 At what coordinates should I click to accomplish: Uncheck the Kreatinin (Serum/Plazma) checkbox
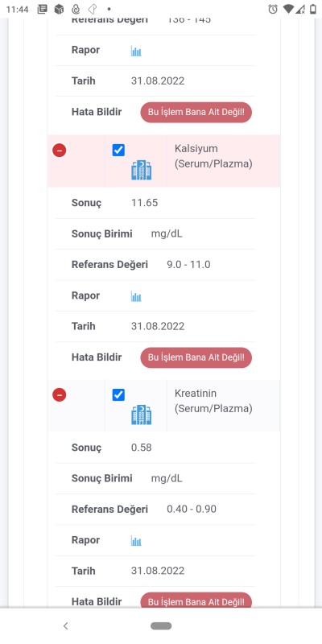pos(118,395)
